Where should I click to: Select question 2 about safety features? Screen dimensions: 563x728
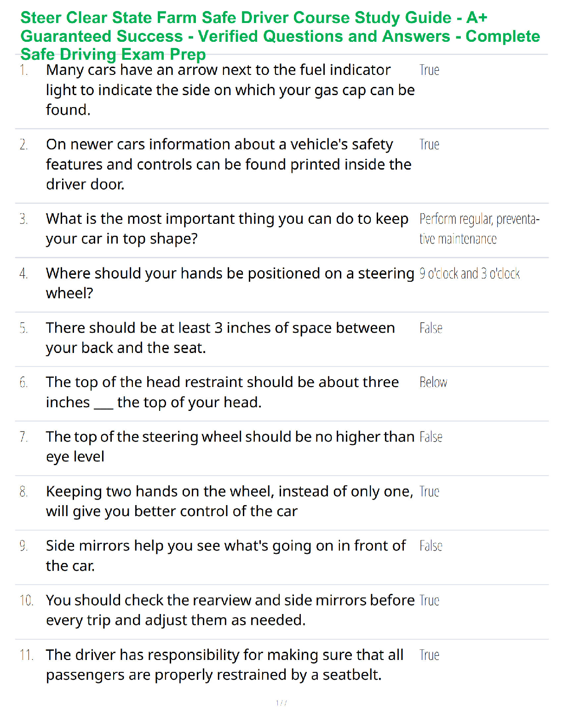229,164
